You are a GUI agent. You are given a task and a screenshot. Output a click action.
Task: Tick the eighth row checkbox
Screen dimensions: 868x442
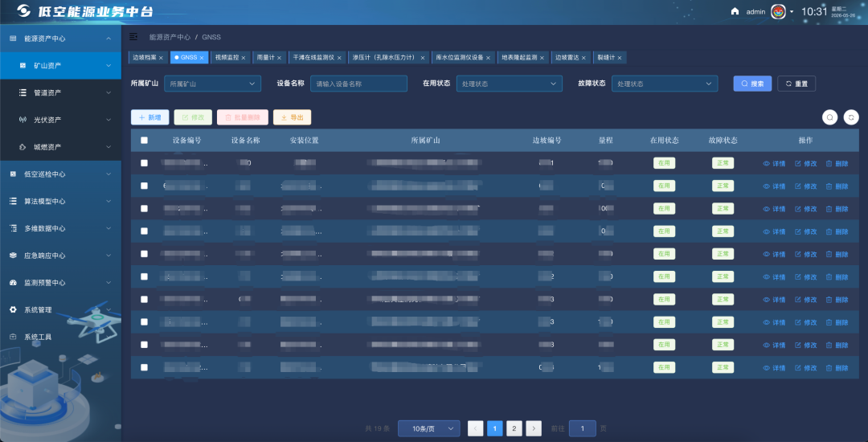[144, 322]
